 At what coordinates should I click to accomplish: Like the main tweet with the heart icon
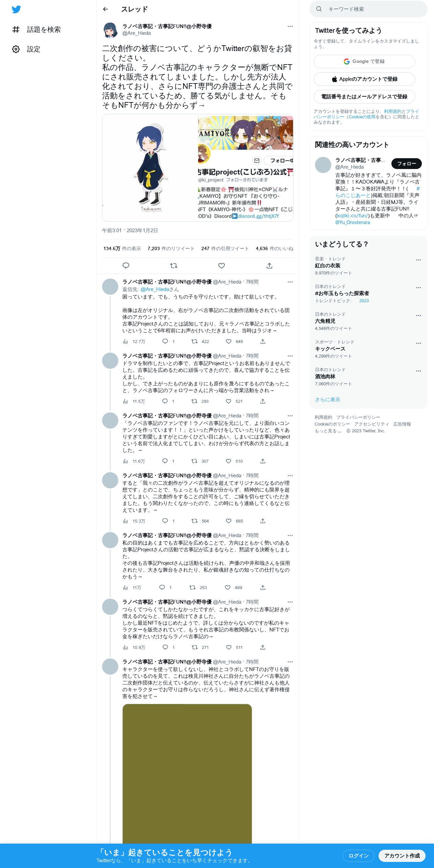221,266
